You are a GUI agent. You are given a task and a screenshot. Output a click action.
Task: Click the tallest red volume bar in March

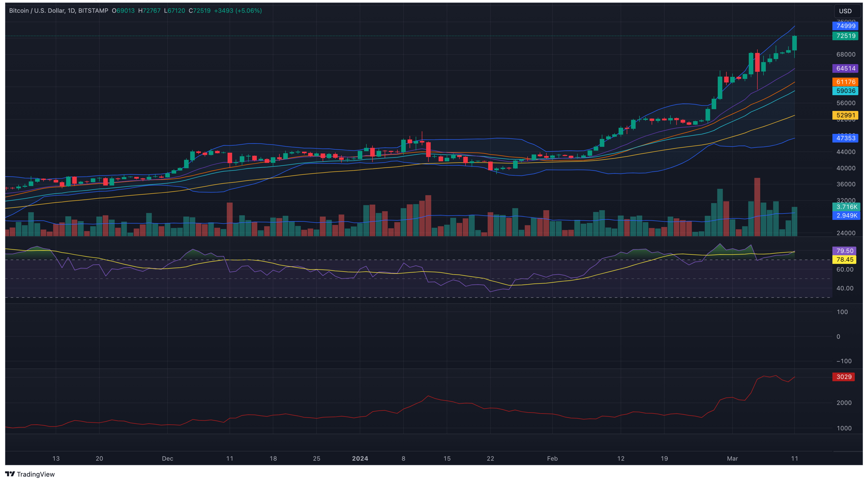[x=757, y=207]
